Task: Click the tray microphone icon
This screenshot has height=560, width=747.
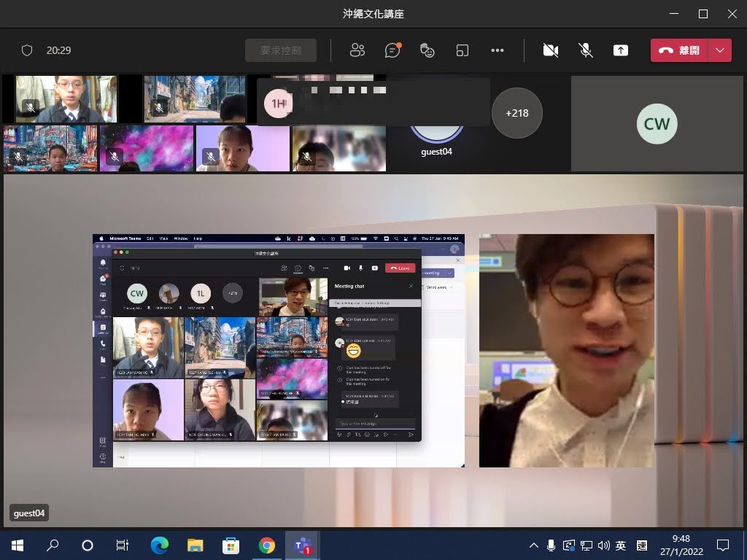Action: tap(551, 545)
